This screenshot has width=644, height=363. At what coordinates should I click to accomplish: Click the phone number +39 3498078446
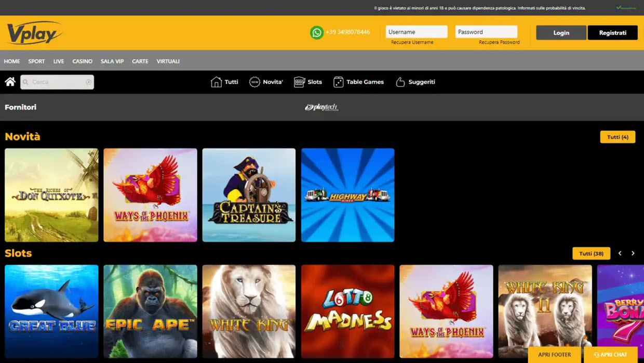pos(347,32)
